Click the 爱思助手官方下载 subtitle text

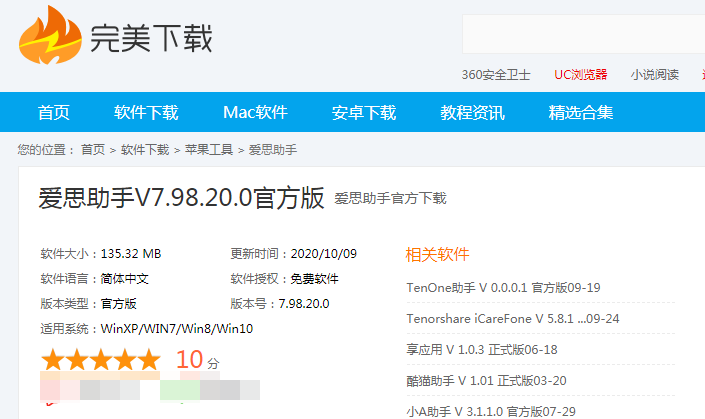390,198
